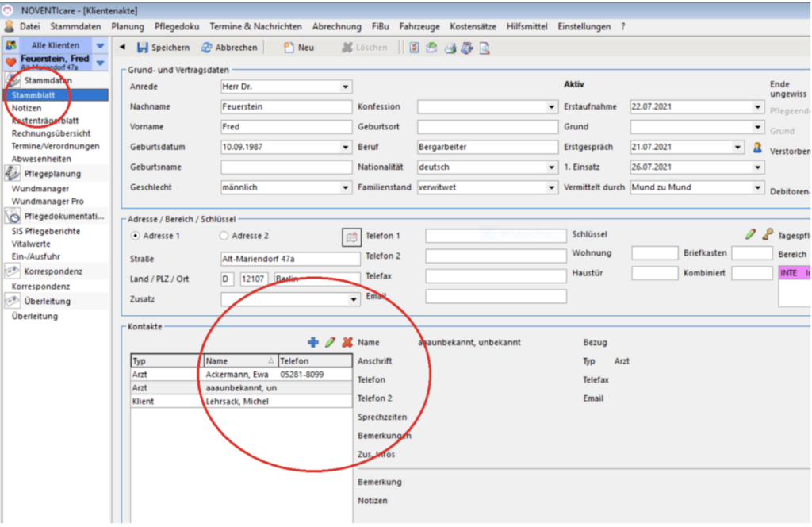Expand the Alle Klienten dropdown arrow

click(101, 45)
